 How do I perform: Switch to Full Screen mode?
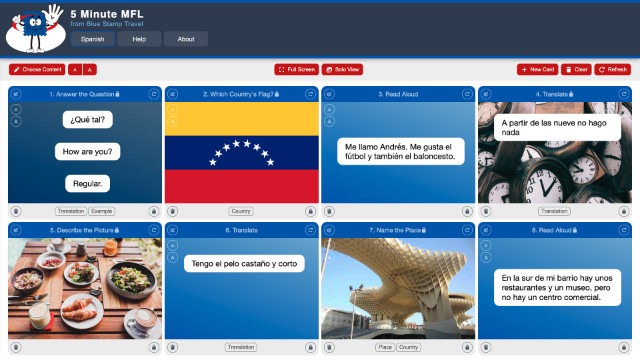point(297,69)
